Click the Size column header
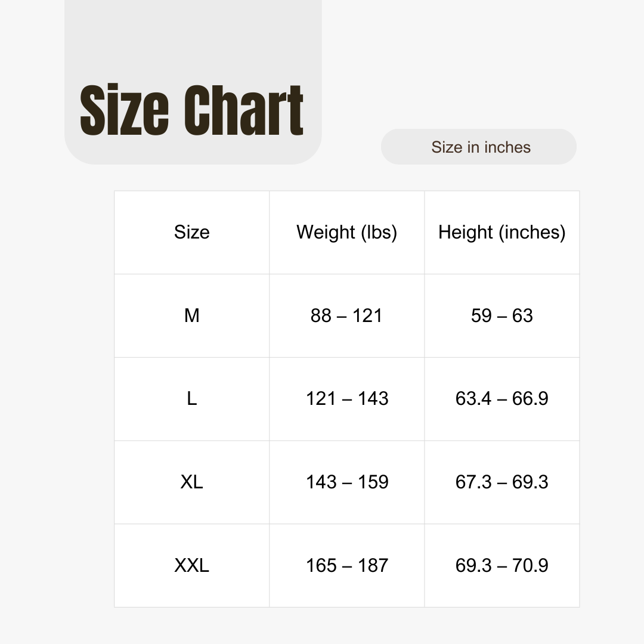 click(192, 233)
